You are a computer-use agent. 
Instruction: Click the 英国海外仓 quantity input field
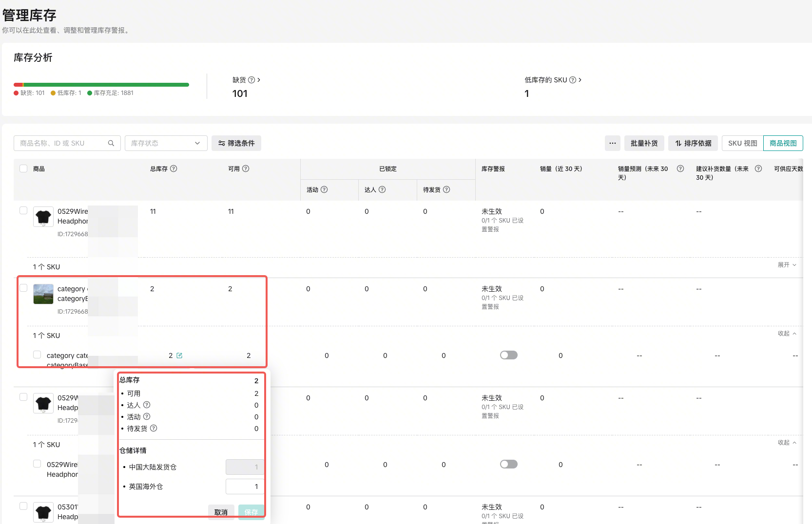click(245, 487)
